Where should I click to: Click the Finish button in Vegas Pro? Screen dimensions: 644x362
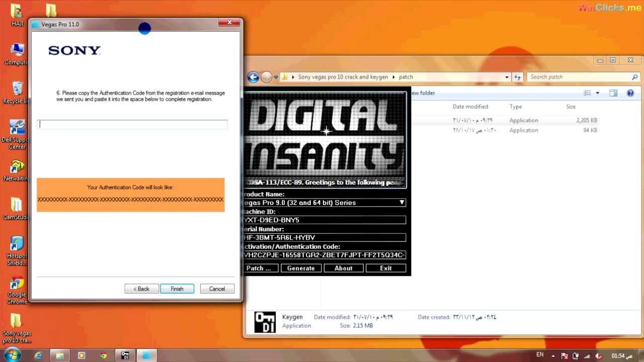[177, 289]
